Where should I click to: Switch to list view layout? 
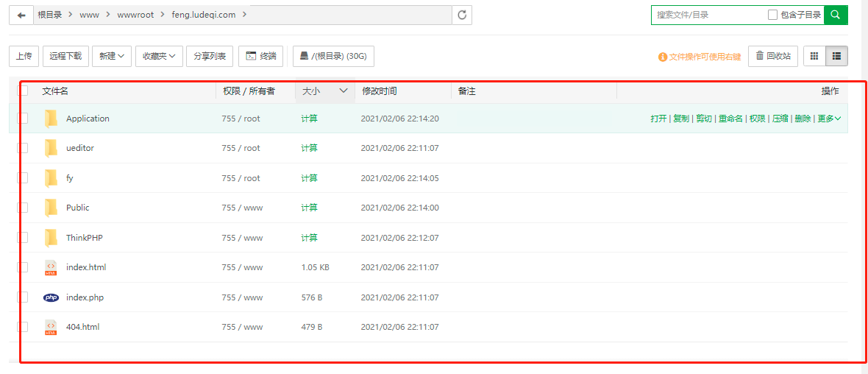point(837,56)
